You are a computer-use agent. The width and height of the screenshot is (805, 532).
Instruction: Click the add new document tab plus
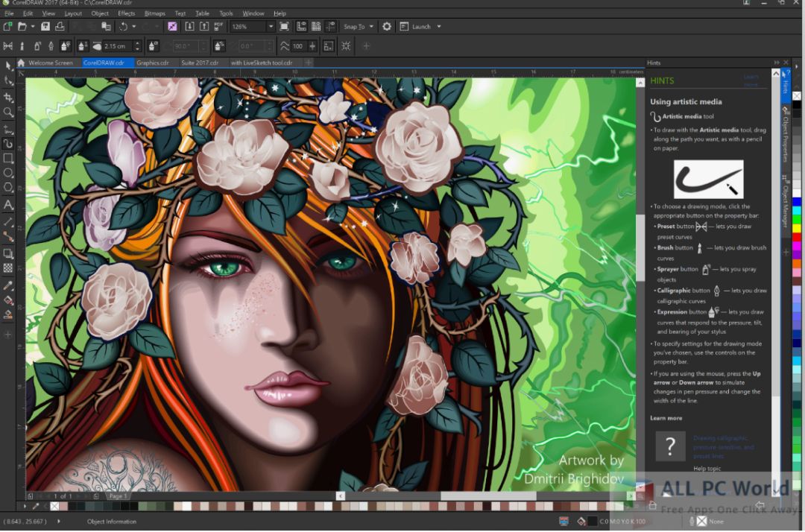309,63
